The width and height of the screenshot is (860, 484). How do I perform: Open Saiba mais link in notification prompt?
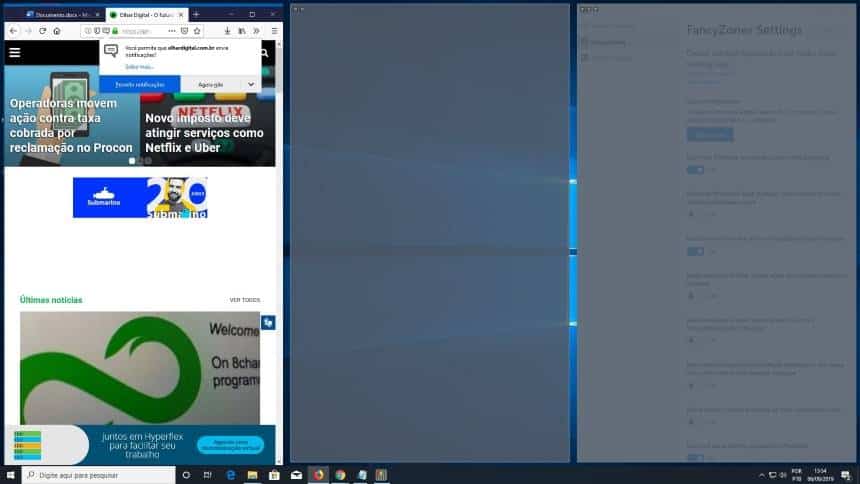[139, 67]
